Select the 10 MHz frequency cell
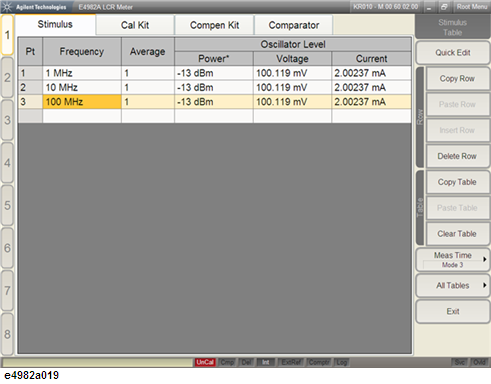 click(x=82, y=87)
